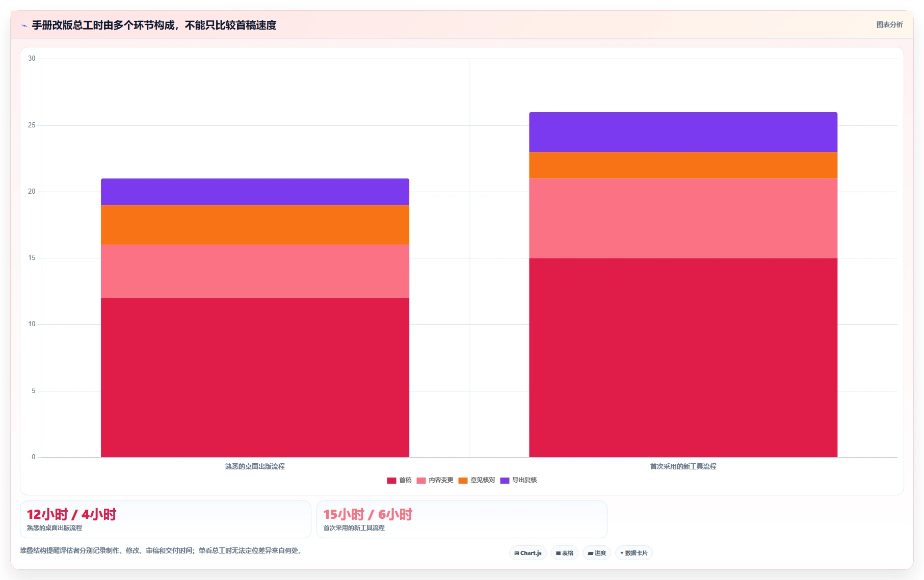This screenshot has width=924, height=580.
Task: Click the x-axis label 首次采用的新工具流程
Action: (683, 466)
